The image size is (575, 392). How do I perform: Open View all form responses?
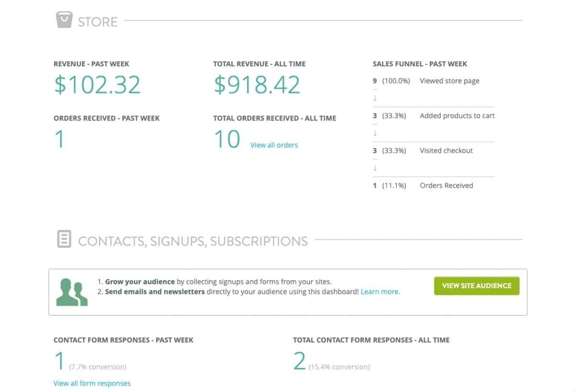click(92, 383)
